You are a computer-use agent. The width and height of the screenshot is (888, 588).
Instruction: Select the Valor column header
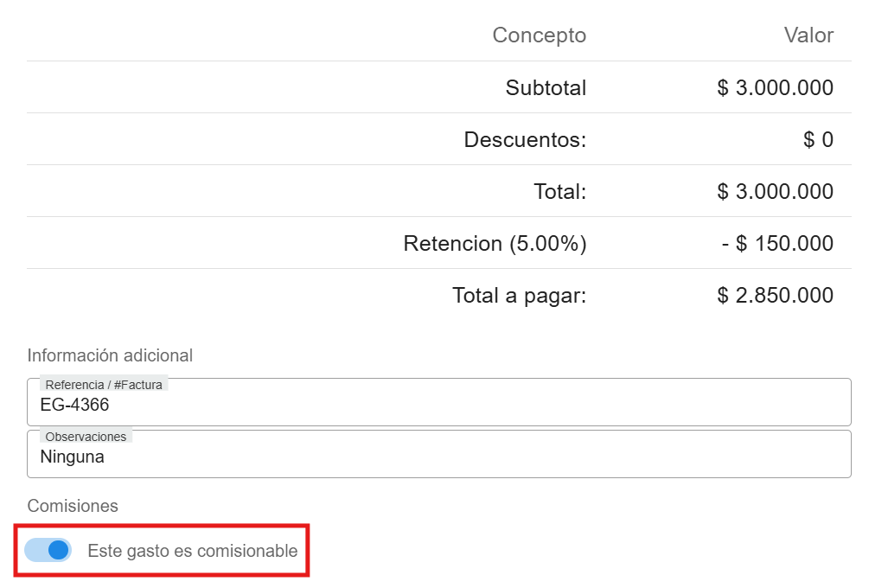tap(808, 35)
